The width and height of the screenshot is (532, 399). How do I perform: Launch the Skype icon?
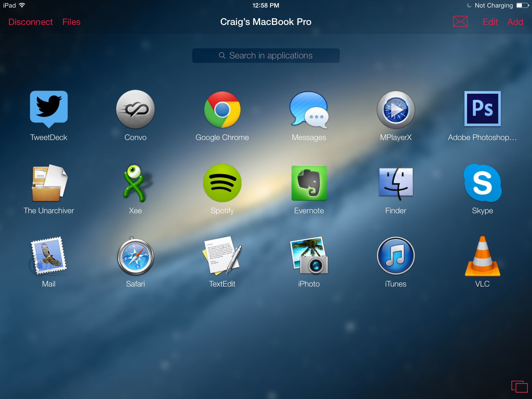[482, 183]
